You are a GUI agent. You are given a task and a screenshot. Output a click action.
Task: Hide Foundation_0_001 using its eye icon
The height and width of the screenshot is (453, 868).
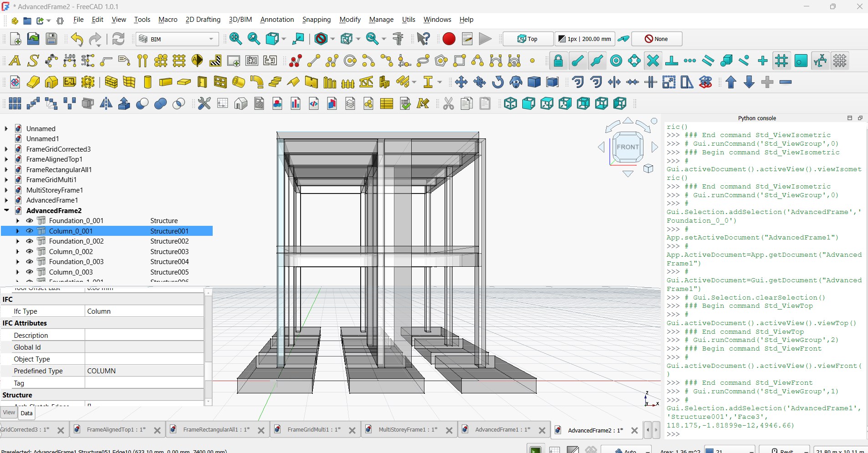tap(30, 221)
